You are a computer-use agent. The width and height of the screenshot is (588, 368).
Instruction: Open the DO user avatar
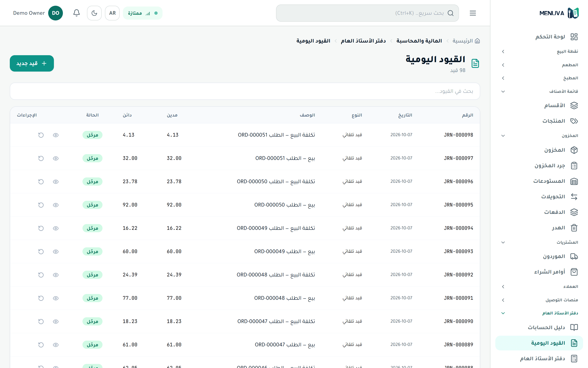click(x=55, y=13)
